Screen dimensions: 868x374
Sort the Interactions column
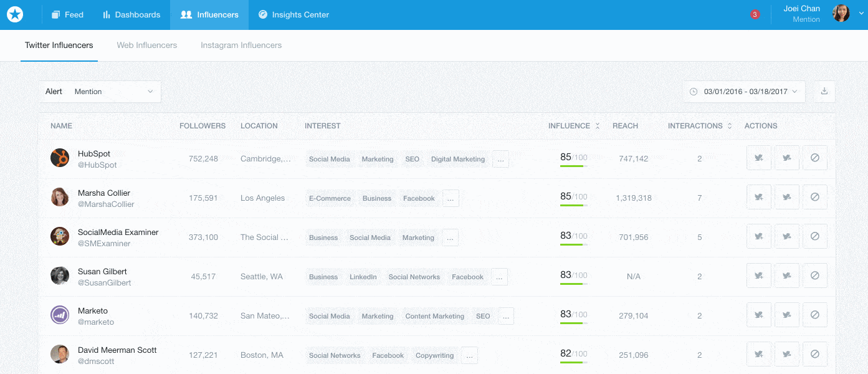[728, 125]
